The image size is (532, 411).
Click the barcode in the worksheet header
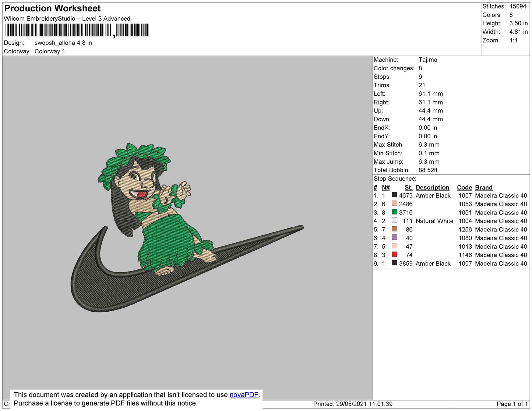[77, 30]
